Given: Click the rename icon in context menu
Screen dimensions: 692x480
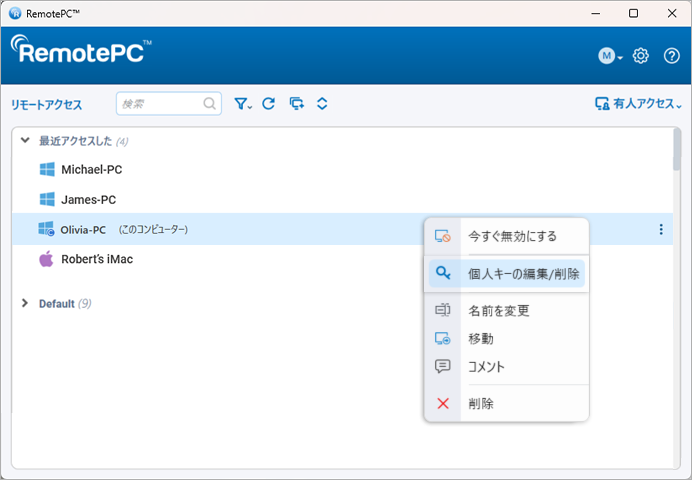Looking at the screenshot, I should (443, 310).
